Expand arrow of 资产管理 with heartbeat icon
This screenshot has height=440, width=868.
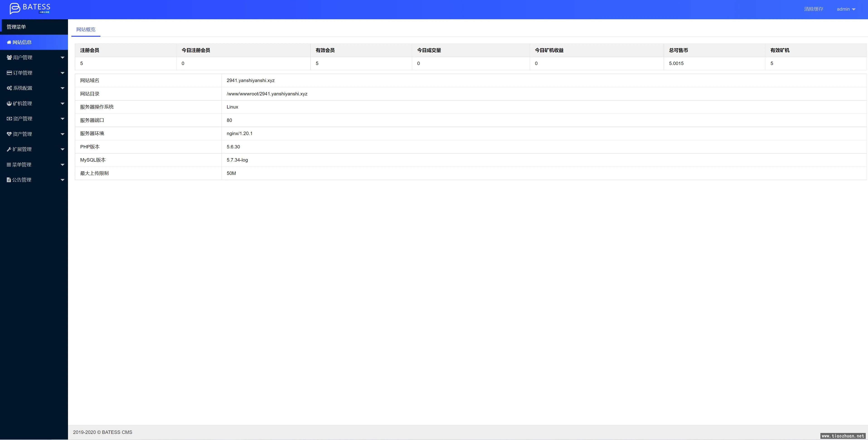(62, 134)
